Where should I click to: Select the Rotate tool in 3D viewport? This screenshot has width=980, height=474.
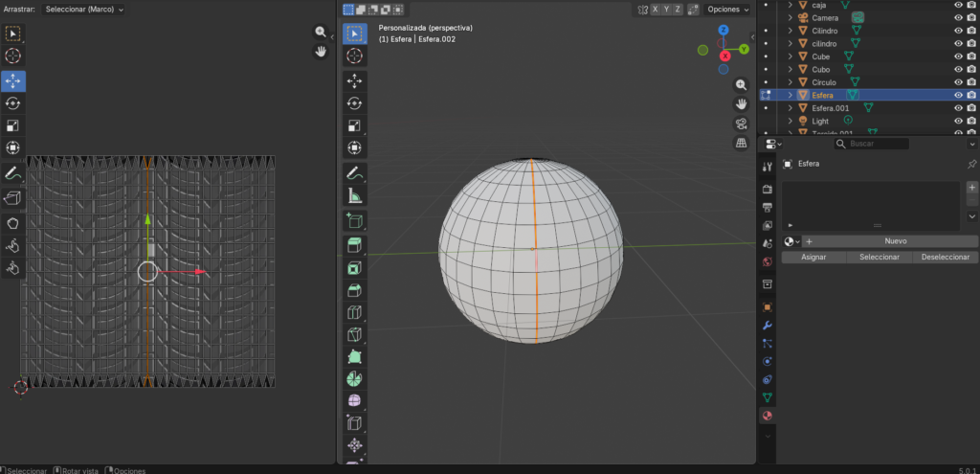pyautogui.click(x=355, y=103)
